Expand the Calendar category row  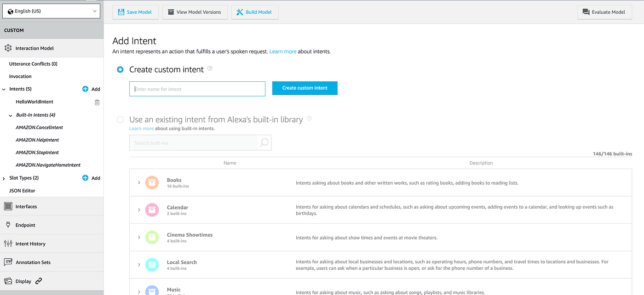click(139, 210)
